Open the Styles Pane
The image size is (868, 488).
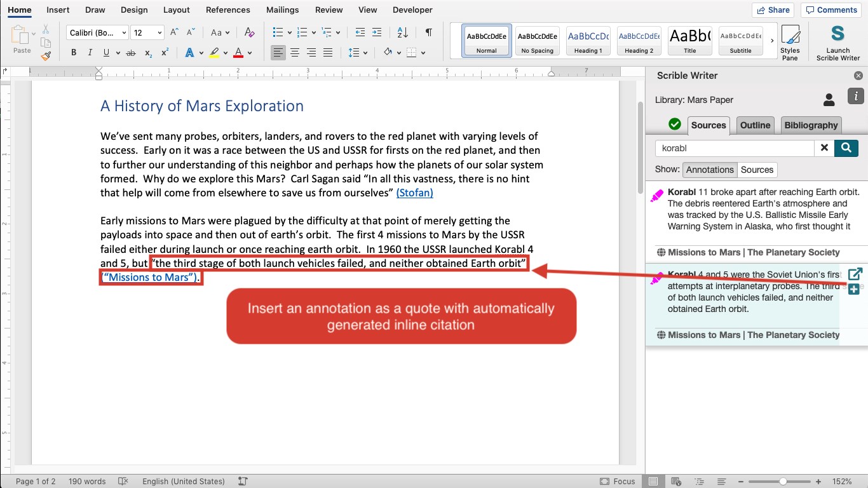(x=790, y=42)
